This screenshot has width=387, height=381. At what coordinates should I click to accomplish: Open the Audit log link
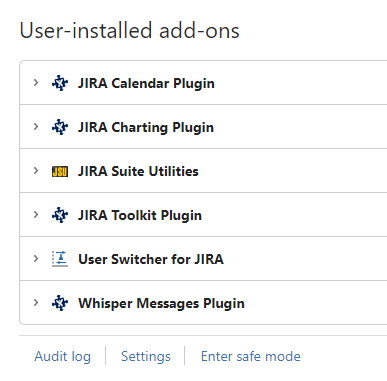point(62,356)
